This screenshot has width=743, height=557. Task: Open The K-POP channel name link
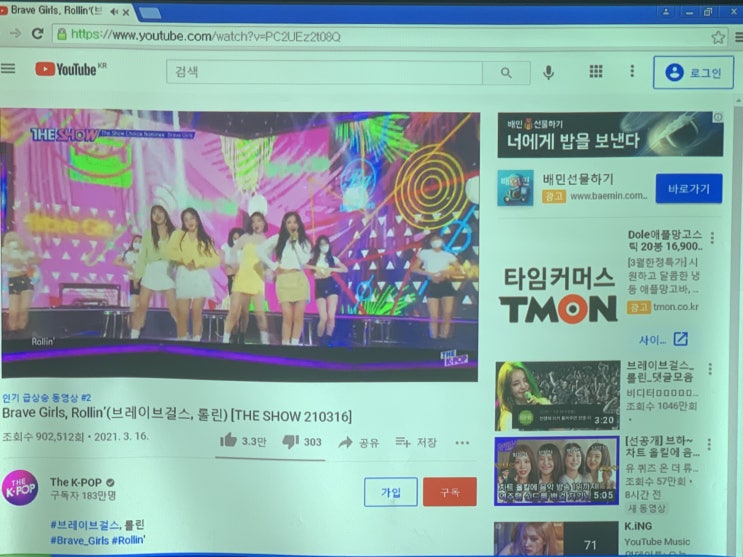click(76, 482)
